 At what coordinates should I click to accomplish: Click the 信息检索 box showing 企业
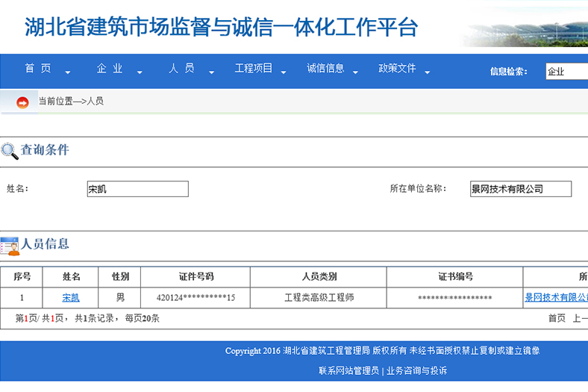coord(566,72)
